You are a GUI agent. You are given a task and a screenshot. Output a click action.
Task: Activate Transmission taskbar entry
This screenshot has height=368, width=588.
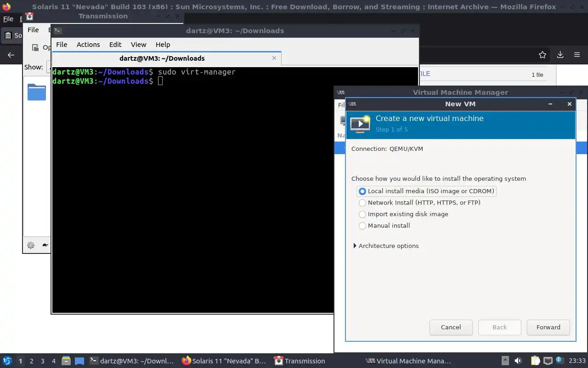tap(300, 361)
